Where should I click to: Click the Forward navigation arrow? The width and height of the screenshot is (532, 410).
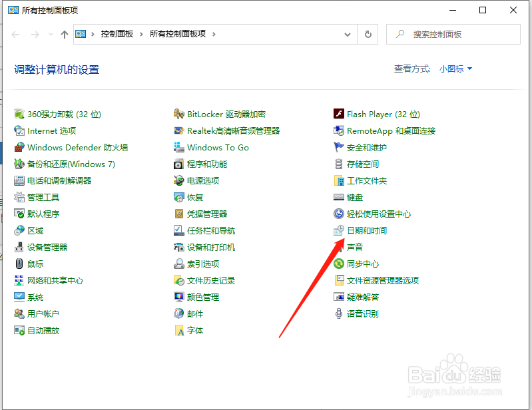pos(35,34)
